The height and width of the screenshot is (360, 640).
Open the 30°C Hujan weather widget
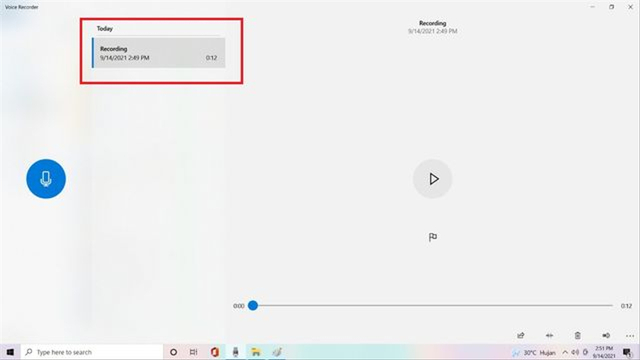[534, 353]
